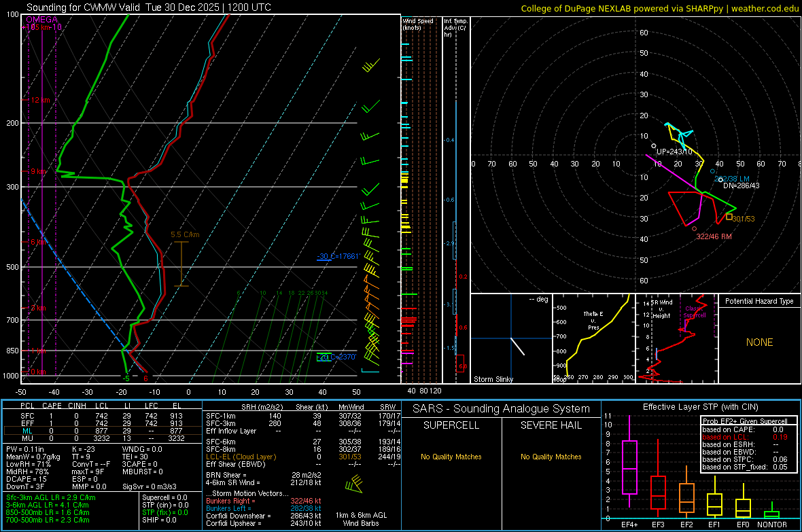Click the red 'based on LCL' probability line
This screenshot has width=802, height=532.
745,437
